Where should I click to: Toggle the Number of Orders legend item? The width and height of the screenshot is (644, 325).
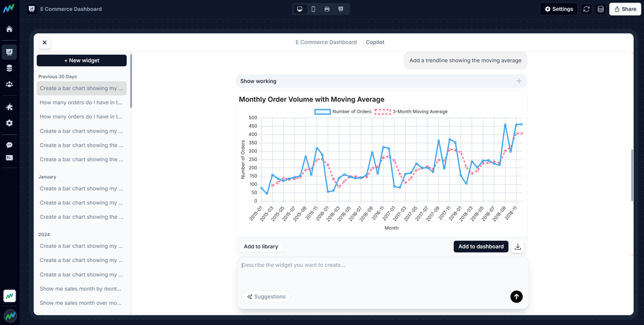(x=343, y=111)
